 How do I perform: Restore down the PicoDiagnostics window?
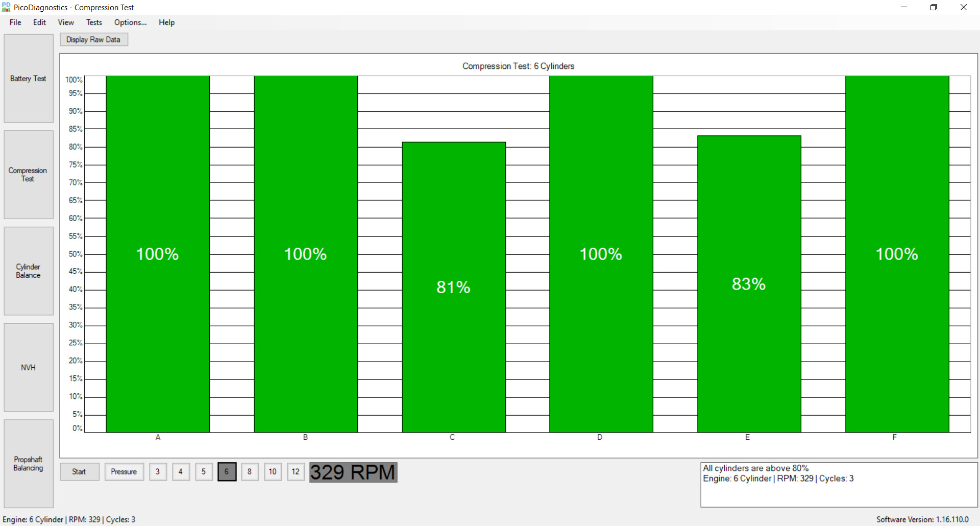(934, 7)
